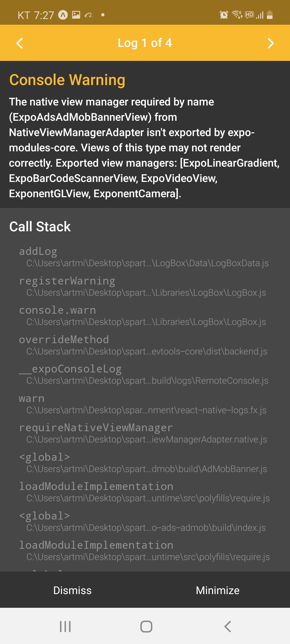Minimize the log box

pyautogui.click(x=218, y=590)
